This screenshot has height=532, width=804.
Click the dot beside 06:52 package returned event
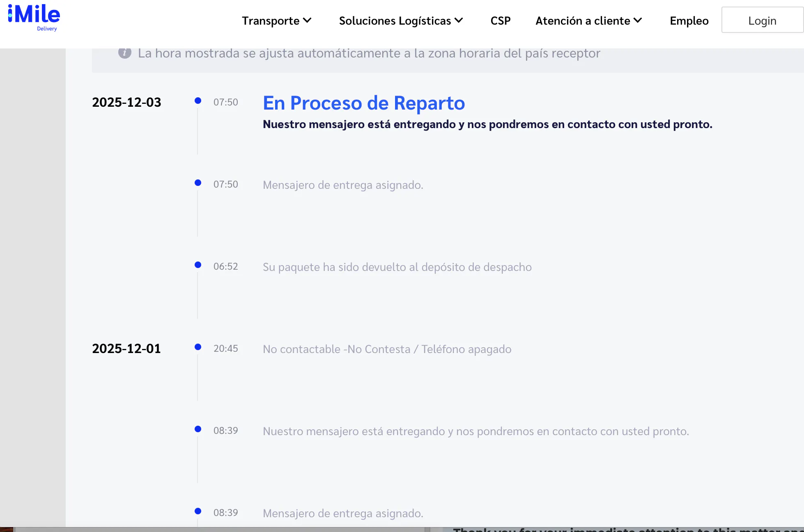pos(198,265)
